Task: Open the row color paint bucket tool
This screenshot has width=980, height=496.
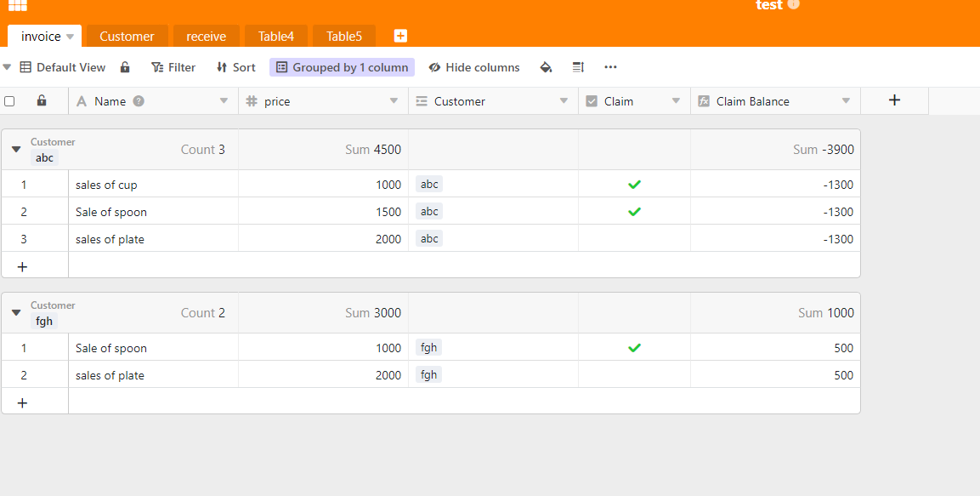Action: click(546, 67)
